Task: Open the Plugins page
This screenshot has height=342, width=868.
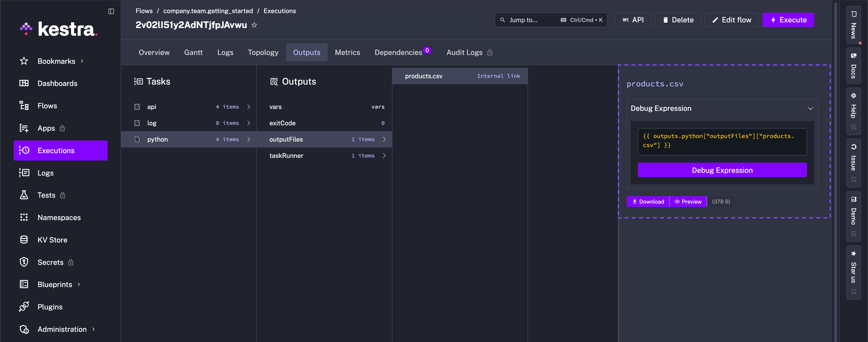Action: (50, 306)
